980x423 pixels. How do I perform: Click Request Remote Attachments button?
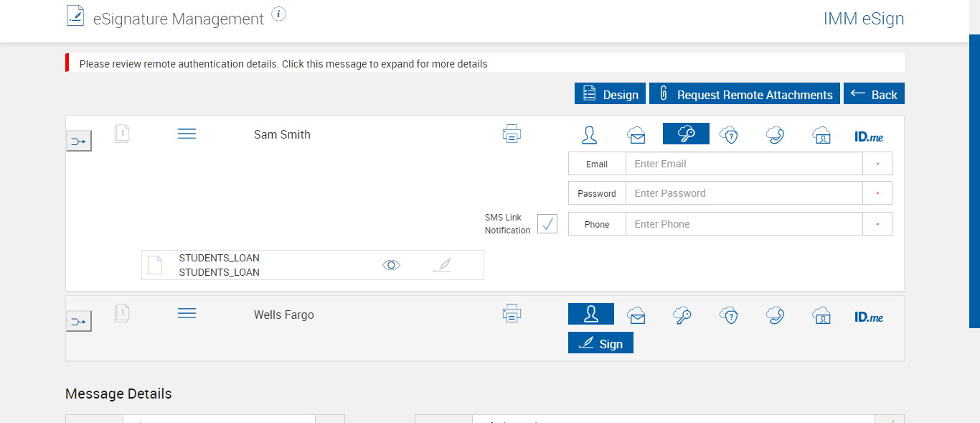(x=744, y=94)
